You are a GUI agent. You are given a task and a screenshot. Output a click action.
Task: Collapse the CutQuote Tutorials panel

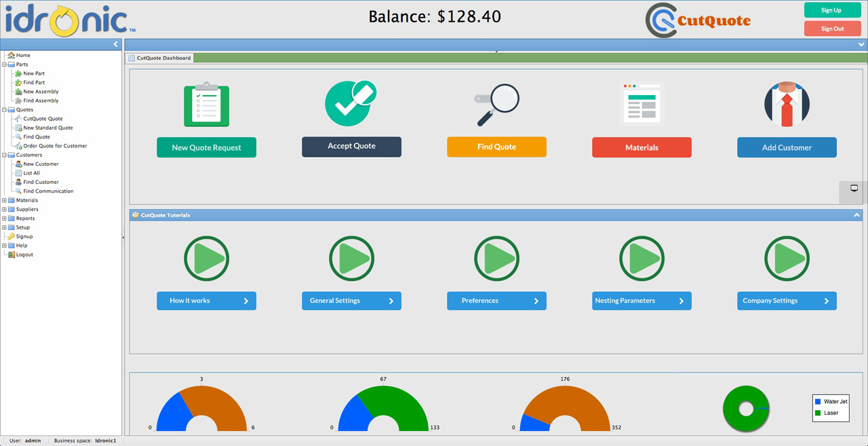point(856,215)
